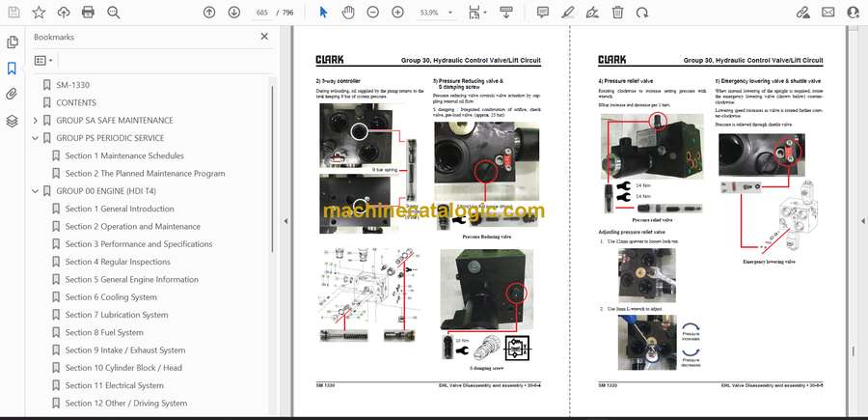Open Section 4 Regular Inspections bookmark
The image size is (868, 420).
(118, 262)
